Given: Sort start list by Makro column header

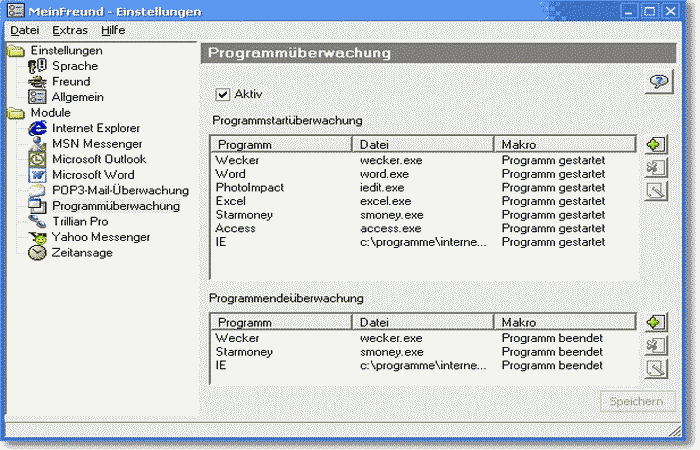Looking at the screenshot, I should pos(565,145).
